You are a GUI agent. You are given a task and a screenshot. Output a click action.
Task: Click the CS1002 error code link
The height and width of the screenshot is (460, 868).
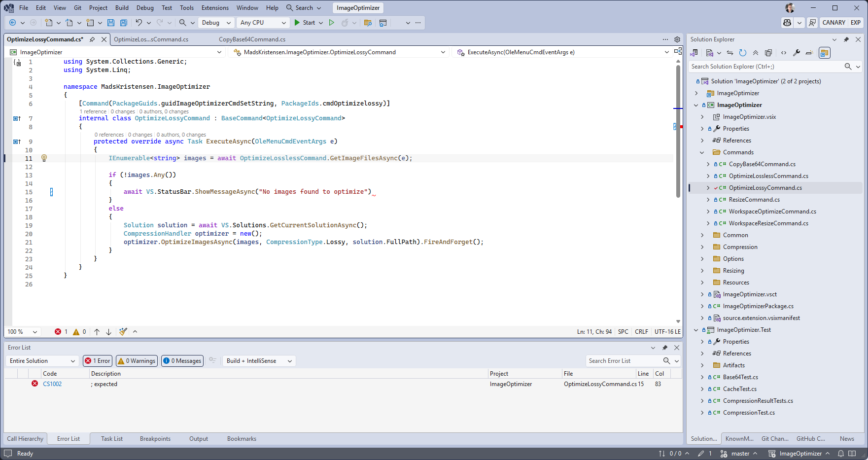click(52, 384)
